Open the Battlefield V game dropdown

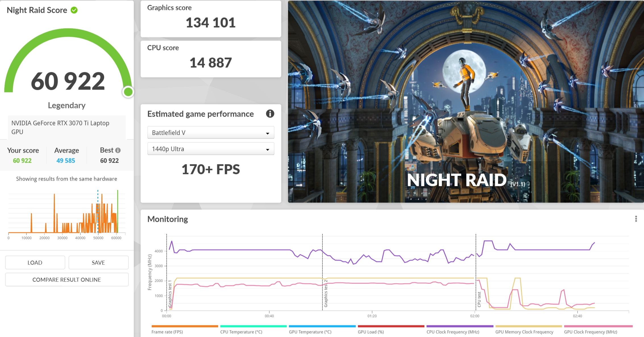click(211, 133)
